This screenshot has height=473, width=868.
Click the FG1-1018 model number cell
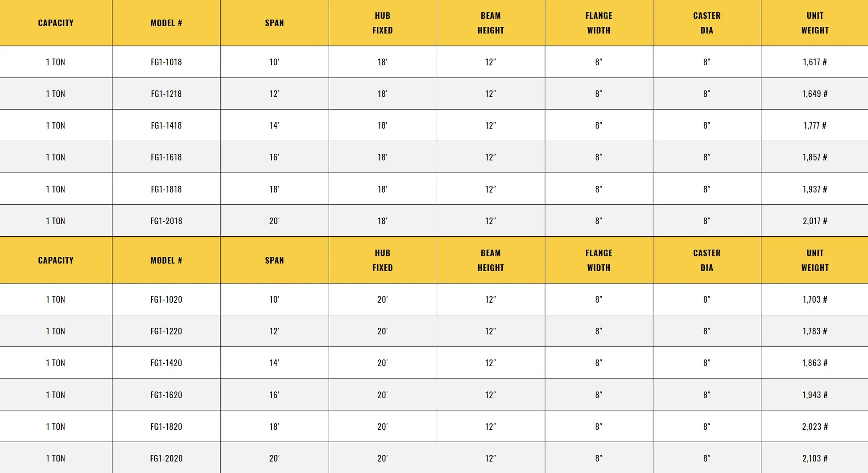pyautogui.click(x=166, y=62)
